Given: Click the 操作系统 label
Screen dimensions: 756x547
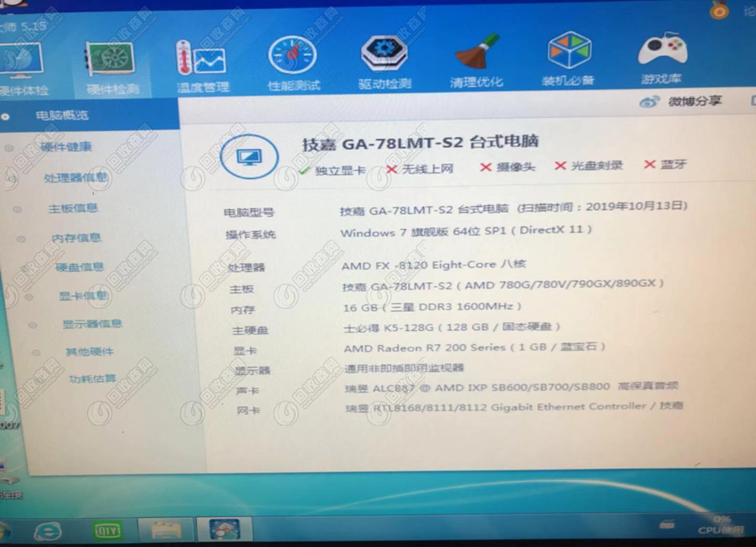Looking at the screenshot, I should [250, 234].
